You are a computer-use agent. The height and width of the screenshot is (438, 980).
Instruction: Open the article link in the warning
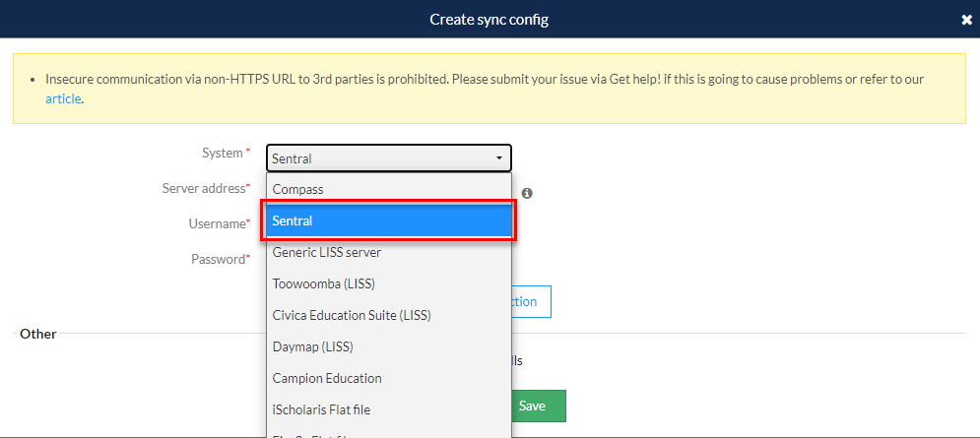62,98
